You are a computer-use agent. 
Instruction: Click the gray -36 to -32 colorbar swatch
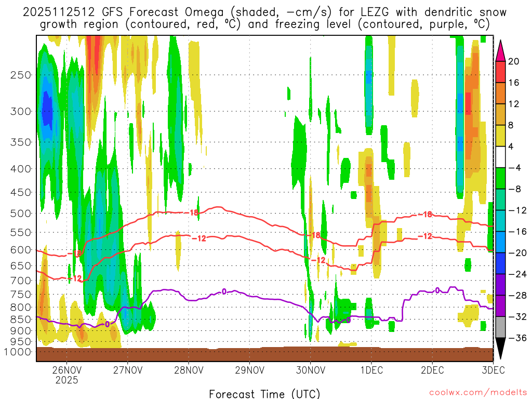point(500,327)
